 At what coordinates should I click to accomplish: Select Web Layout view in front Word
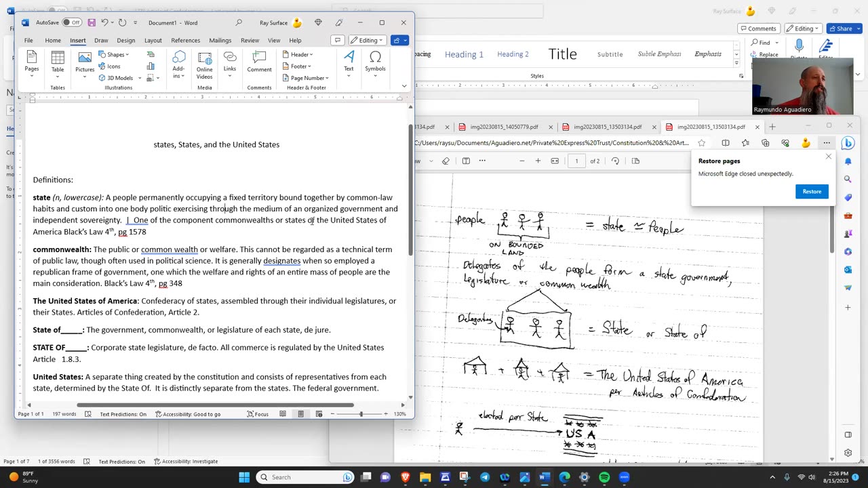(318, 414)
